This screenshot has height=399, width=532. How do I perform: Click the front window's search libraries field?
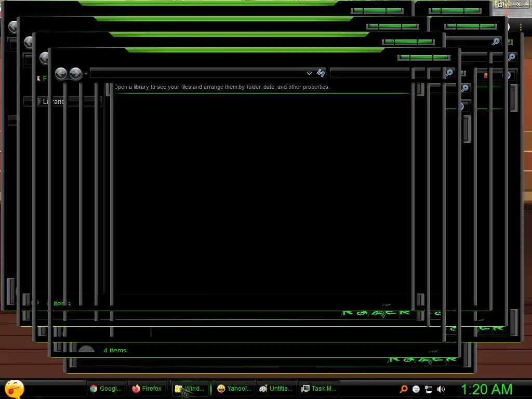[x=387, y=73]
